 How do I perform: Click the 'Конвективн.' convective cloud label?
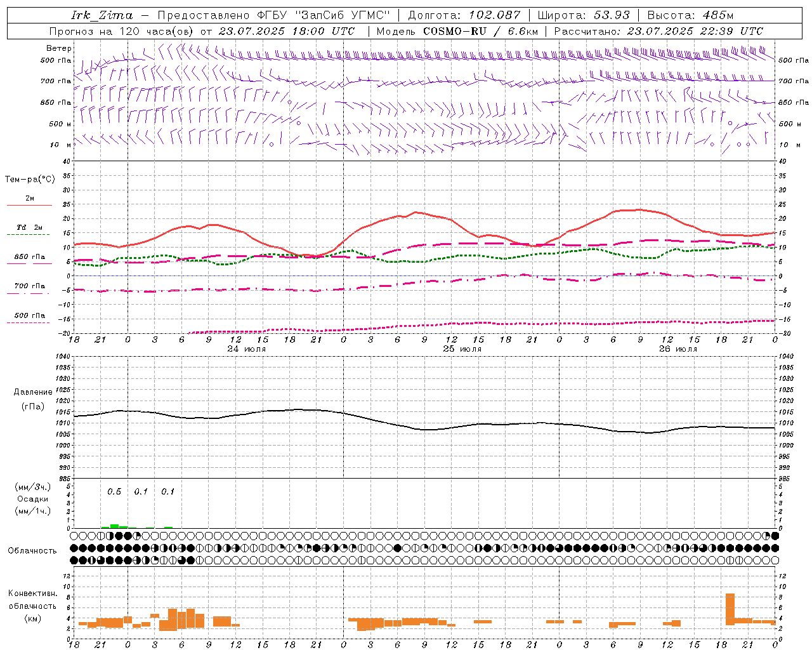pos(33,594)
